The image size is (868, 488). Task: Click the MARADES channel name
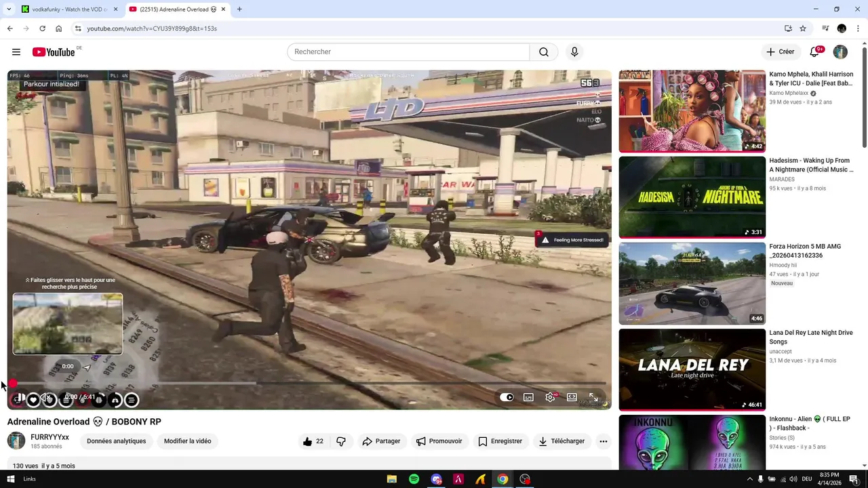pyautogui.click(x=782, y=180)
